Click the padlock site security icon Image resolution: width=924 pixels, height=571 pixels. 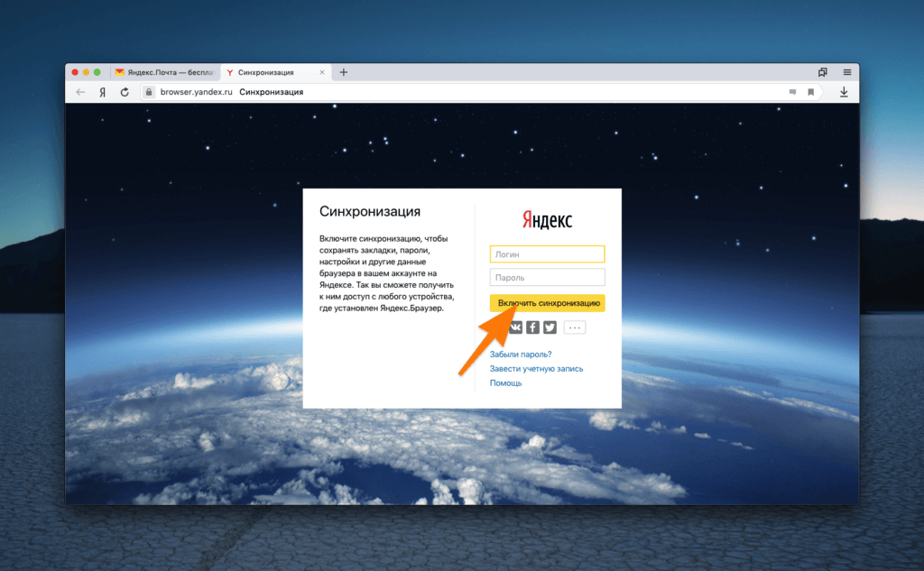[x=149, y=92]
